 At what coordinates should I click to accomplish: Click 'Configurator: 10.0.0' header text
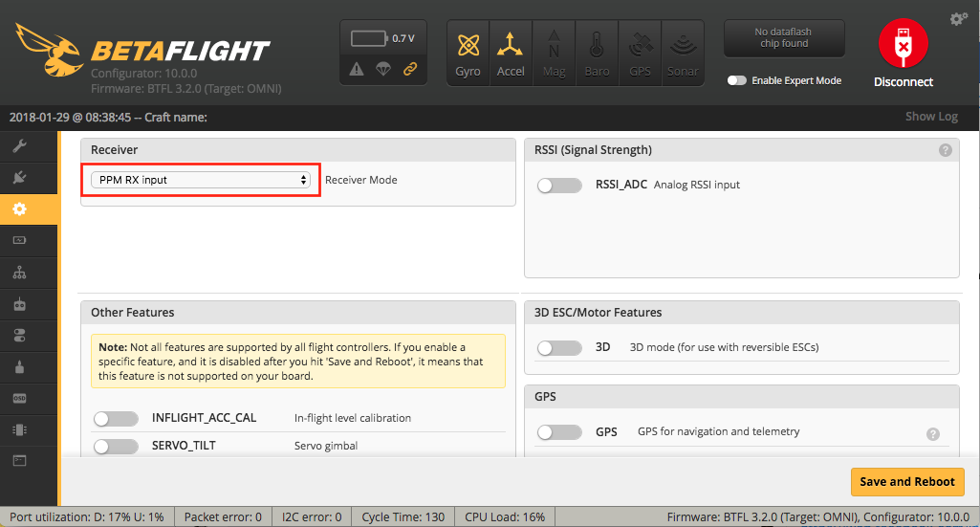[143, 73]
